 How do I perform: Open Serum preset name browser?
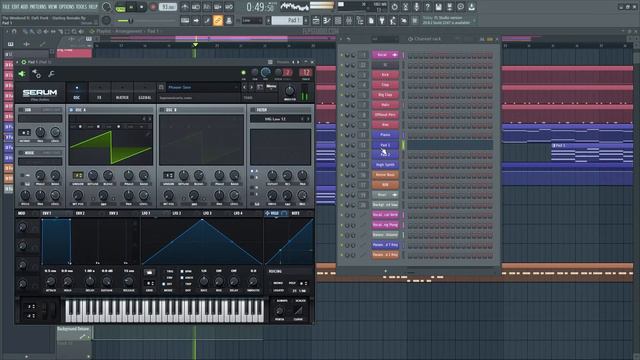pos(202,87)
